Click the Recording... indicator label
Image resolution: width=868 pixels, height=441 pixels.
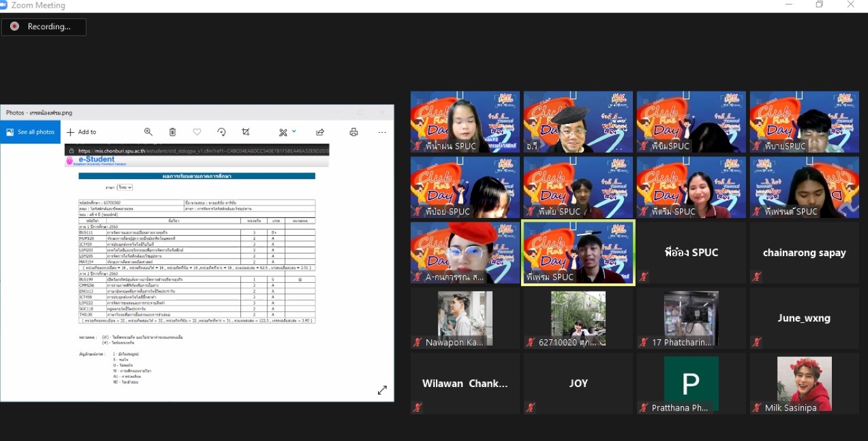coord(49,27)
